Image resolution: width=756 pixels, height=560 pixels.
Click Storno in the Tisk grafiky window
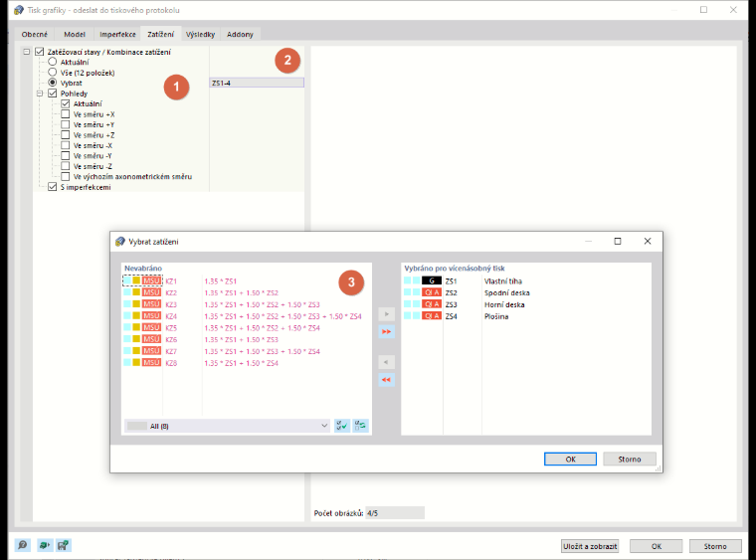[715, 546]
